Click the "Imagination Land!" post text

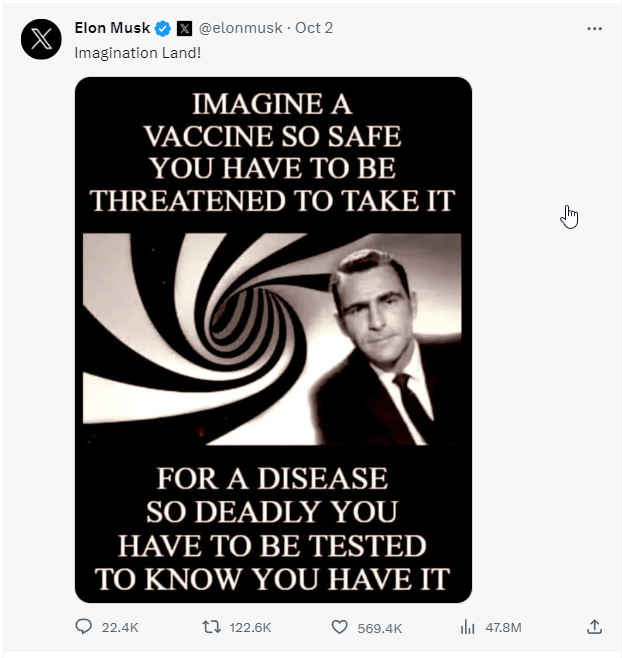[138, 52]
